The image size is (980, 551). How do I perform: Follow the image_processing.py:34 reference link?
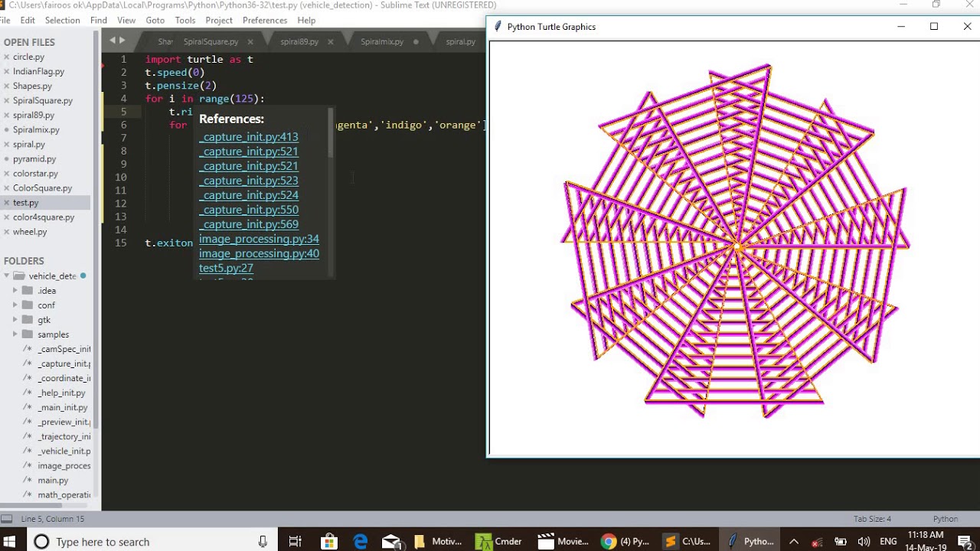pyautogui.click(x=259, y=239)
